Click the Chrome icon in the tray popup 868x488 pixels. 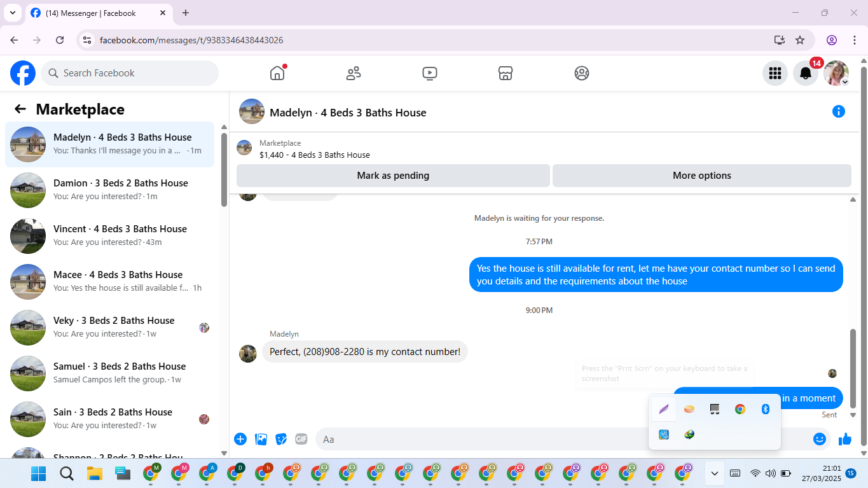(x=740, y=409)
